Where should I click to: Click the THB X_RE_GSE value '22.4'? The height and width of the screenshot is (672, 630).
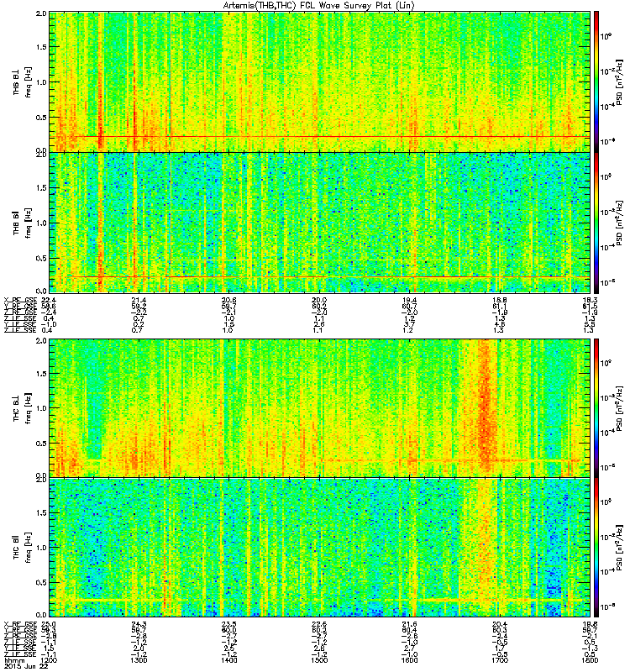tap(50, 300)
